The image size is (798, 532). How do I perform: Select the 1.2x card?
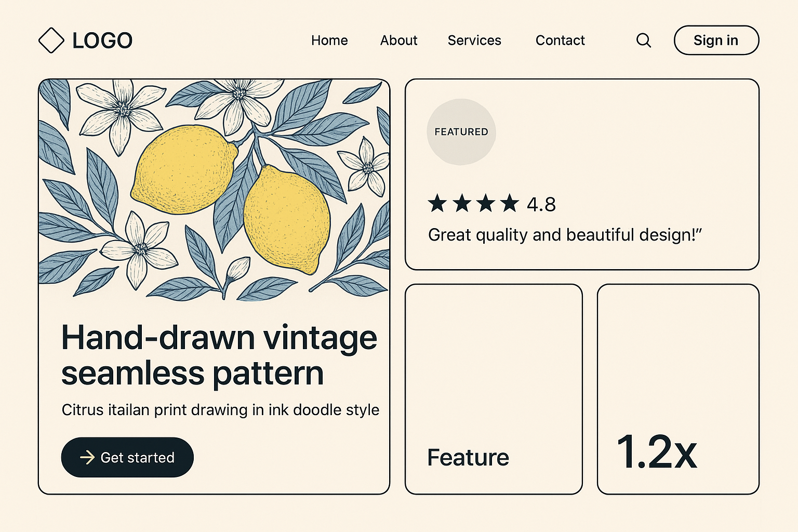click(678, 389)
